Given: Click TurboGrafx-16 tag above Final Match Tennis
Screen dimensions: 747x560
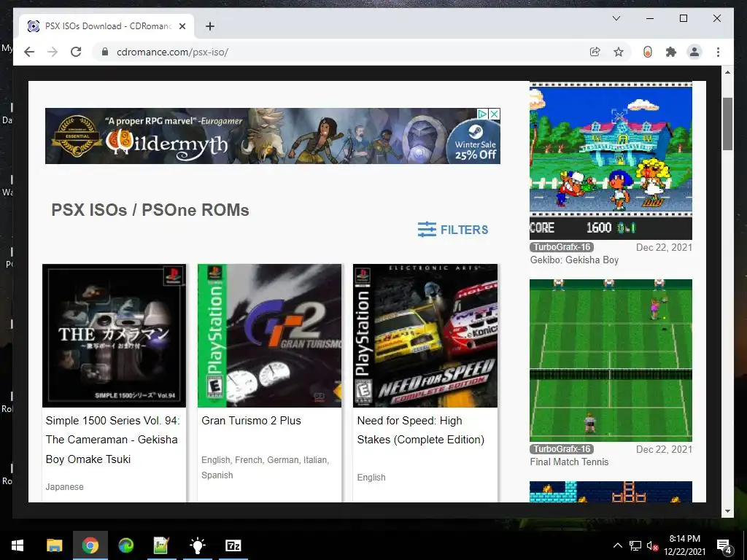Looking at the screenshot, I should click(x=562, y=449).
